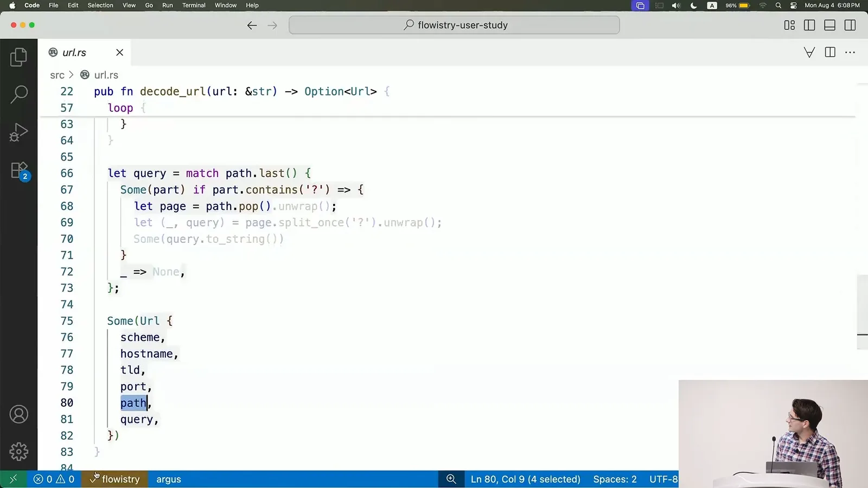Toggle the bottom panel visibility

point(829,25)
